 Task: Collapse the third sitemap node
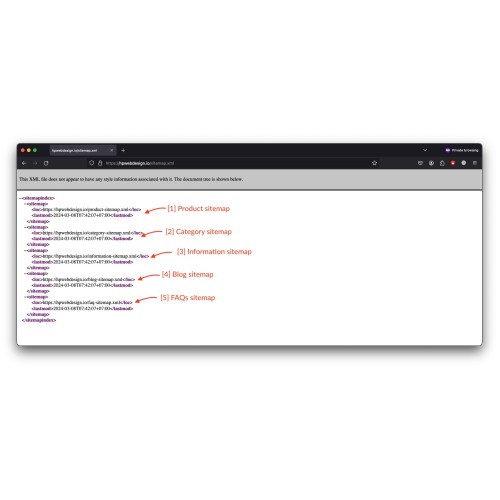(x=25, y=251)
